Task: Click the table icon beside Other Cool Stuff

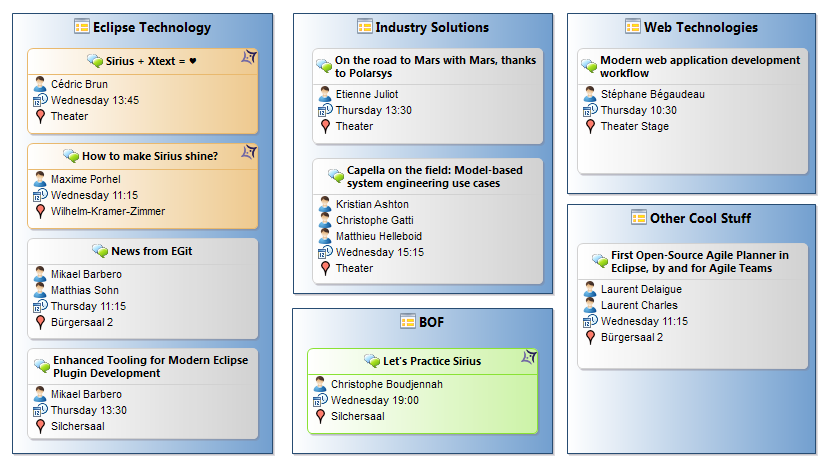Action: point(639,217)
